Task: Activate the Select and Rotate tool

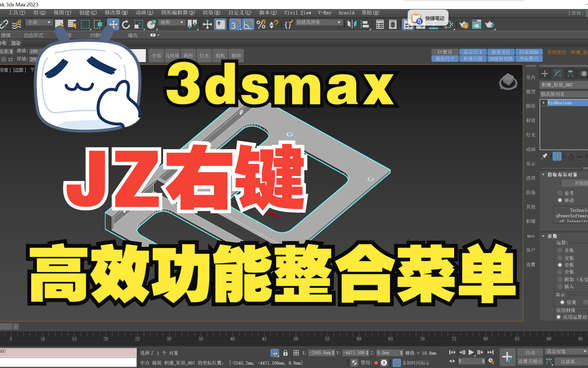Action: [x=126, y=25]
